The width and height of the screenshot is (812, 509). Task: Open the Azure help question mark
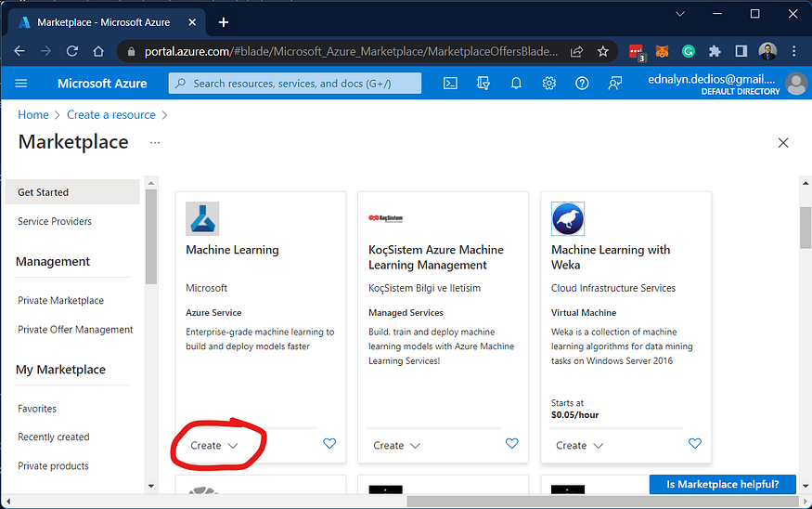tap(582, 83)
